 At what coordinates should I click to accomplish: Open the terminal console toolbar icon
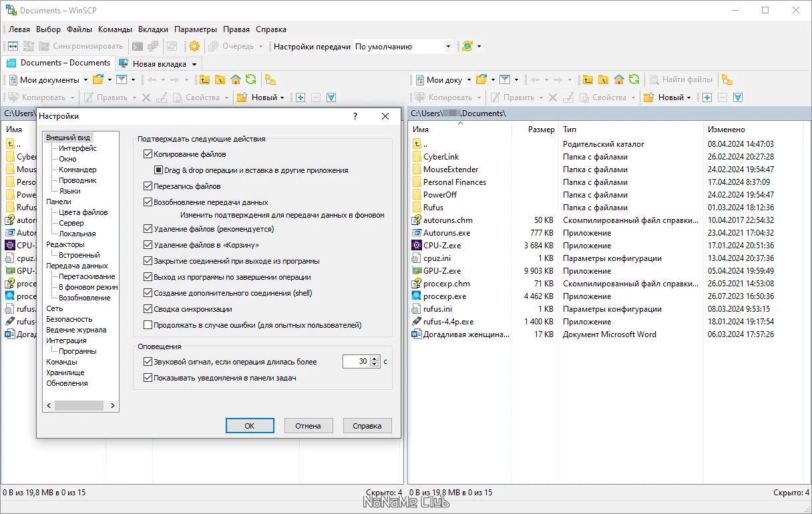(138, 46)
